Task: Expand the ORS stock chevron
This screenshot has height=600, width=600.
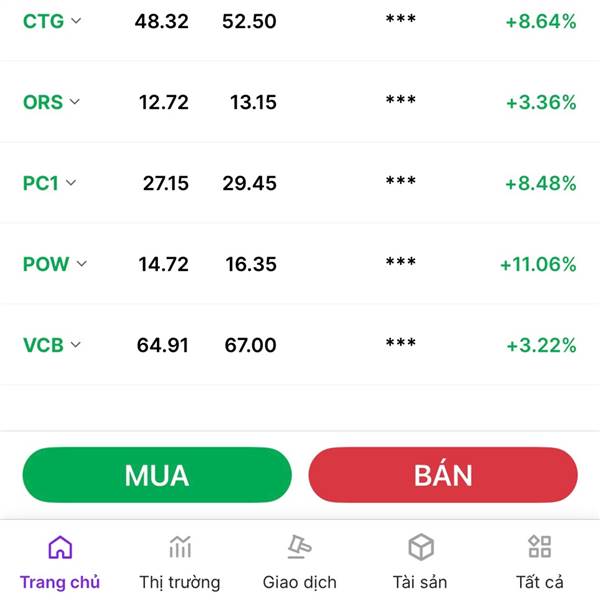Action: tap(75, 102)
